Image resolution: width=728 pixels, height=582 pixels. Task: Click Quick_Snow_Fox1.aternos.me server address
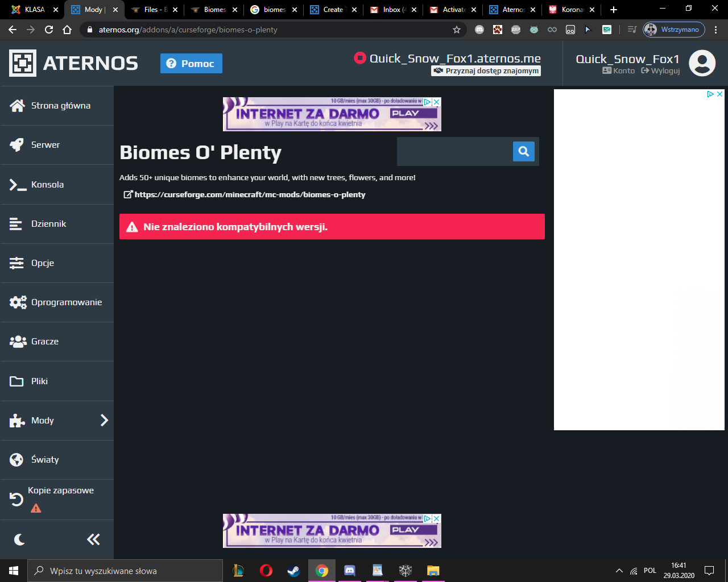tap(455, 59)
